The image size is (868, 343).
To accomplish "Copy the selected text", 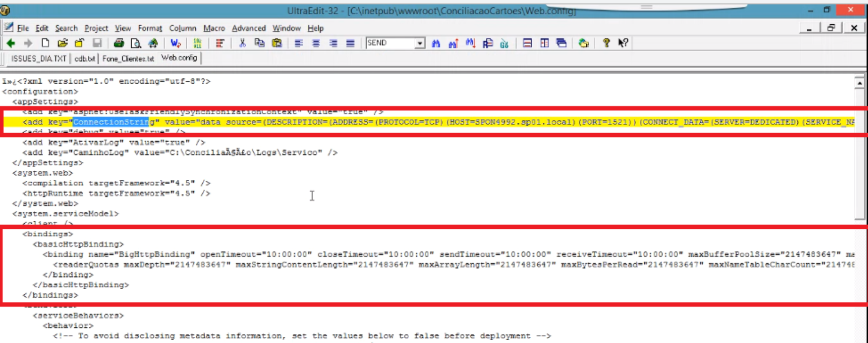I will (259, 43).
